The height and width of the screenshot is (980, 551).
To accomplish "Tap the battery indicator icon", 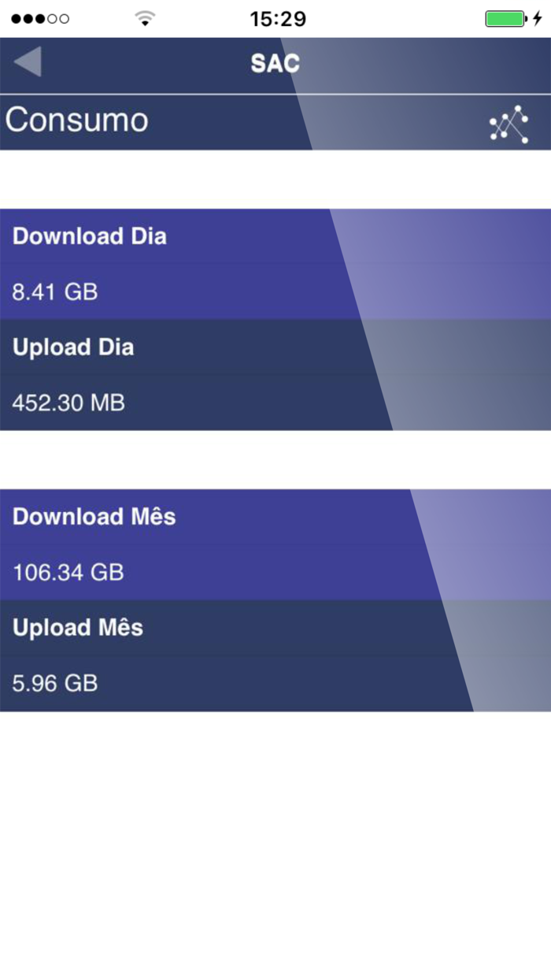I will pos(505,18).
